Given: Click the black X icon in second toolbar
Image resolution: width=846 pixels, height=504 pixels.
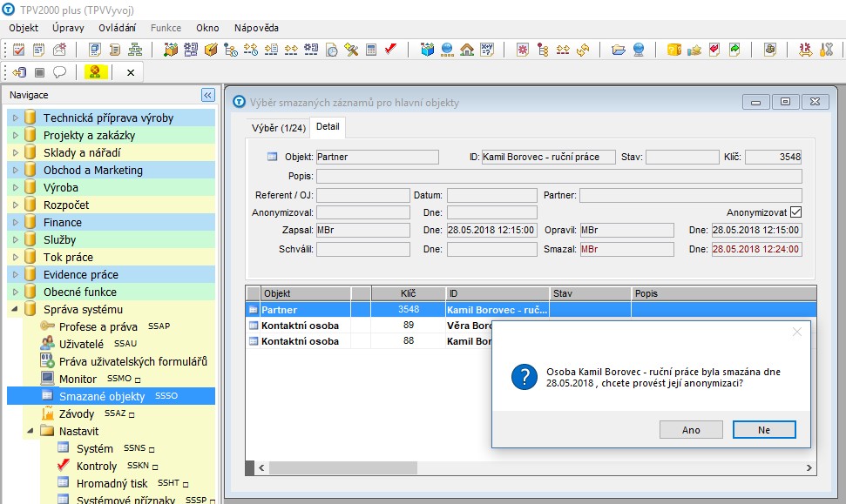Looking at the screenshot, I should (131, 72).
